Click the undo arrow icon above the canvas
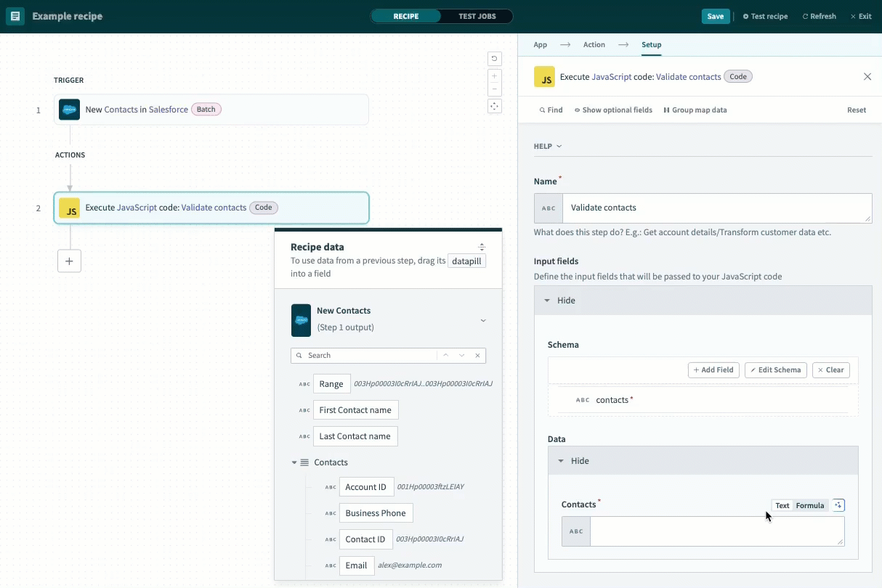 coord(495,58)
